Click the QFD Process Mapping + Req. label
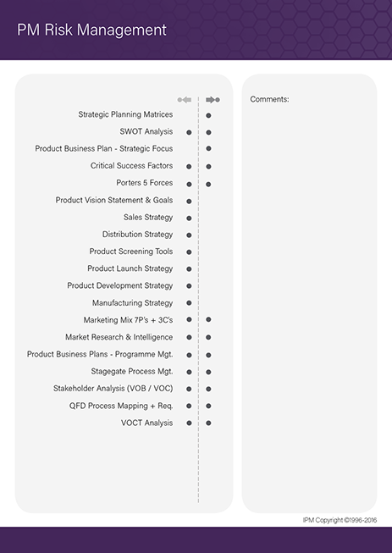392x553 pixels. (121, 406)
